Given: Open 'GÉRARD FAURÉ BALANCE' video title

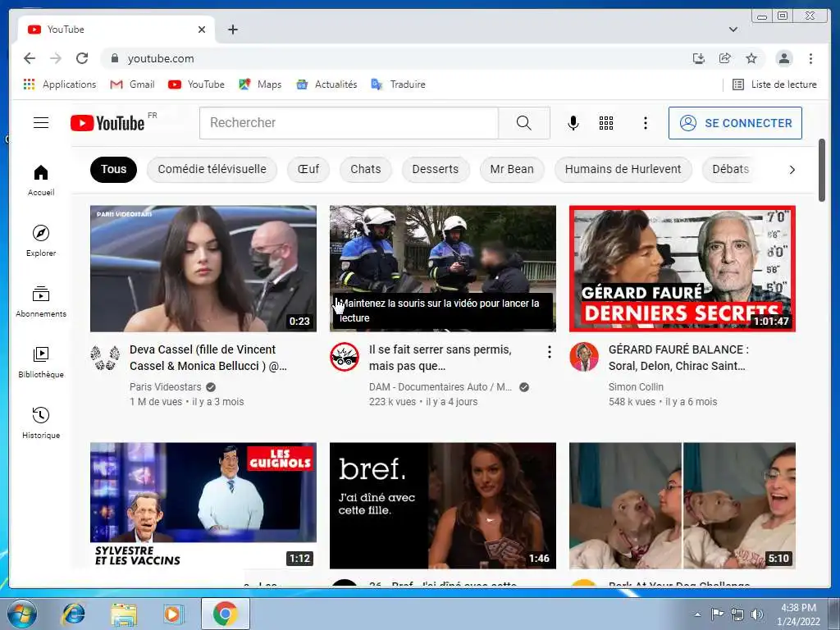Looking at the screenshot, I should point(678,358).
